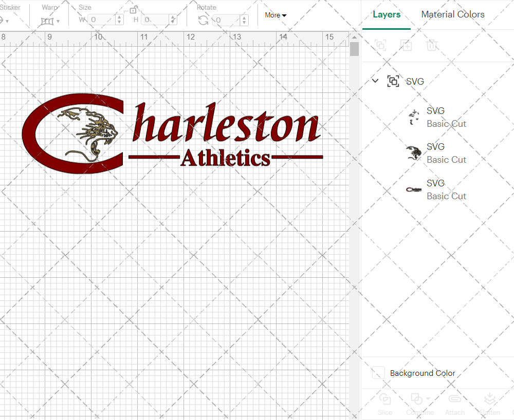
Task: Toggle the lock aspect ratio icon
Action: (133, 10)
